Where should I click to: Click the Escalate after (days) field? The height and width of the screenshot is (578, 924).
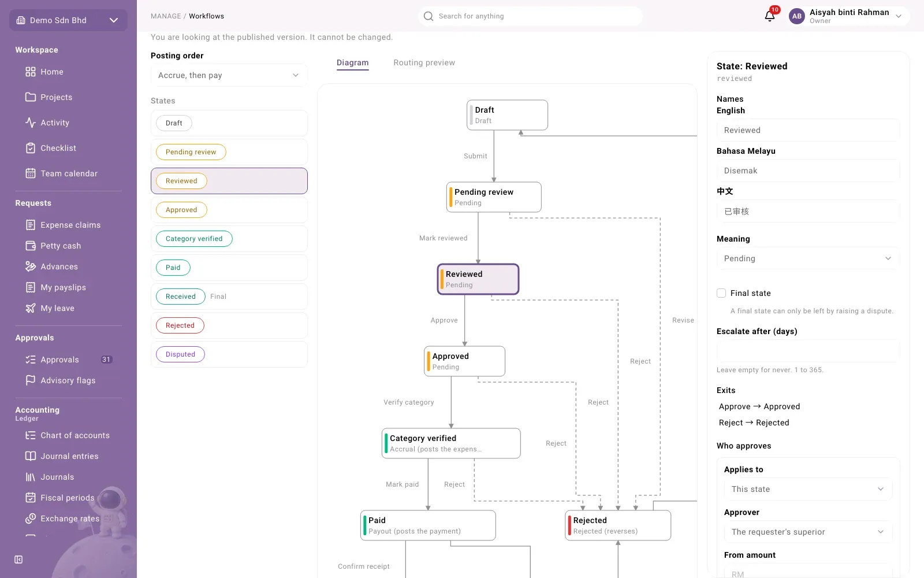pos(808,351)
